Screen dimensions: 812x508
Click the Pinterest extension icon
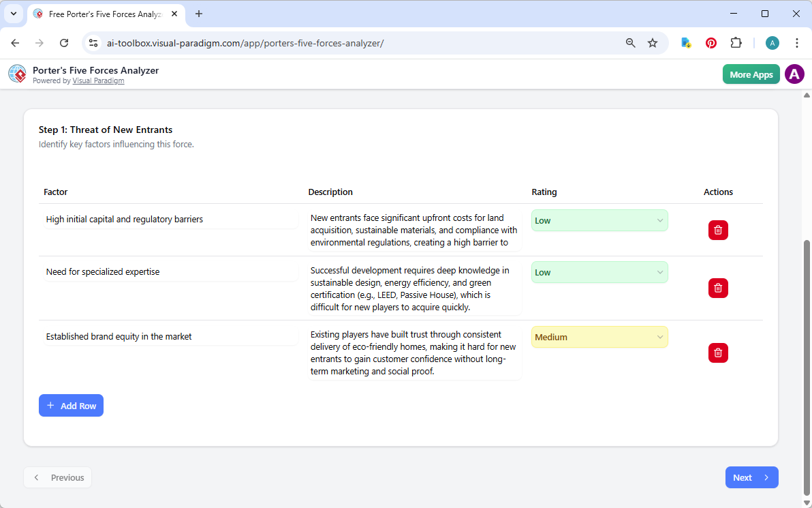tap(711, 43)
